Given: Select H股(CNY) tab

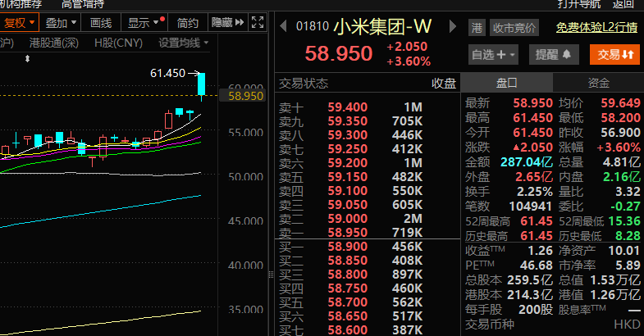Looking at the screenshot, I should (x=118, y=43).
